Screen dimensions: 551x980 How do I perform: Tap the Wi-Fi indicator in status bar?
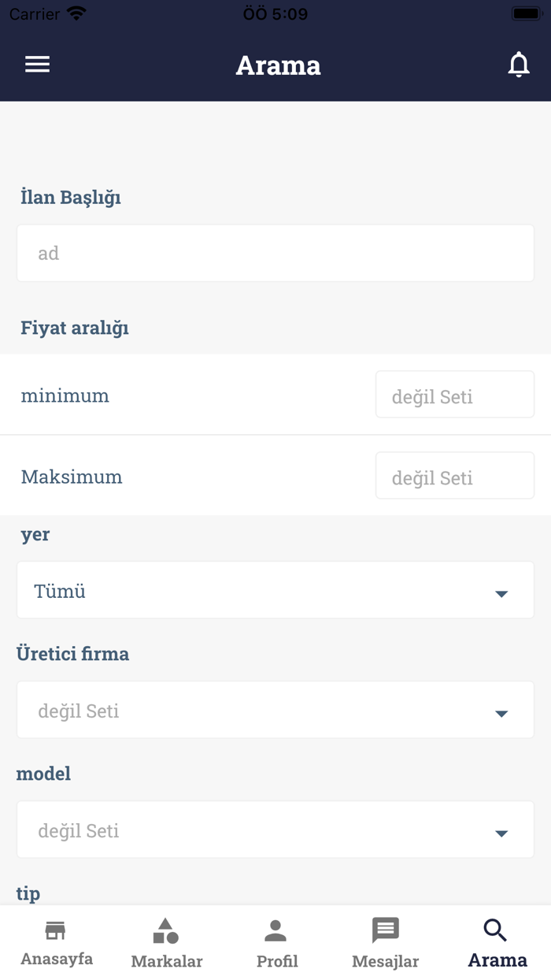(76, 12)
